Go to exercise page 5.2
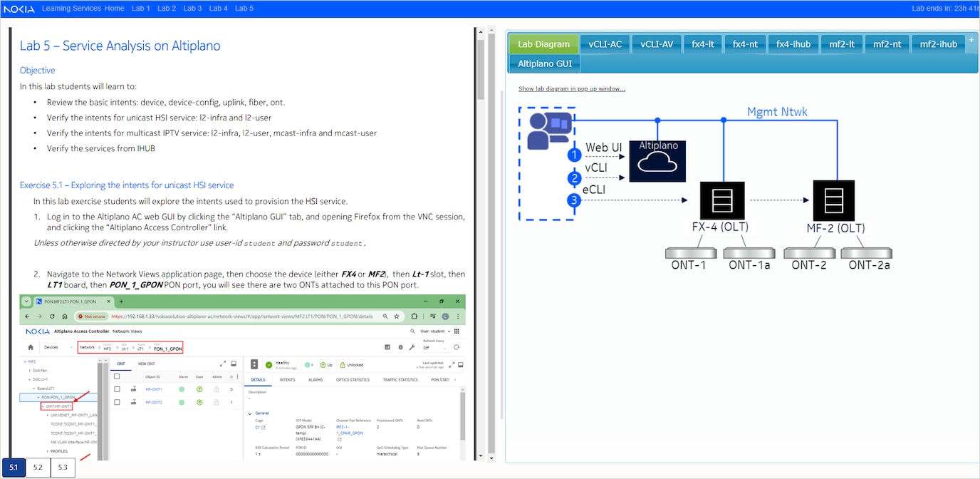 [38, 468]
